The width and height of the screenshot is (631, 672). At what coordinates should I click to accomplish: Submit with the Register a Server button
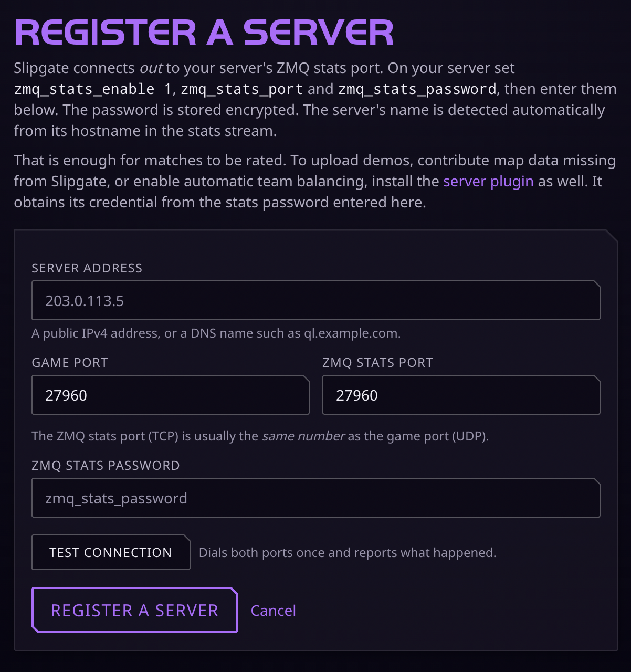134,610
